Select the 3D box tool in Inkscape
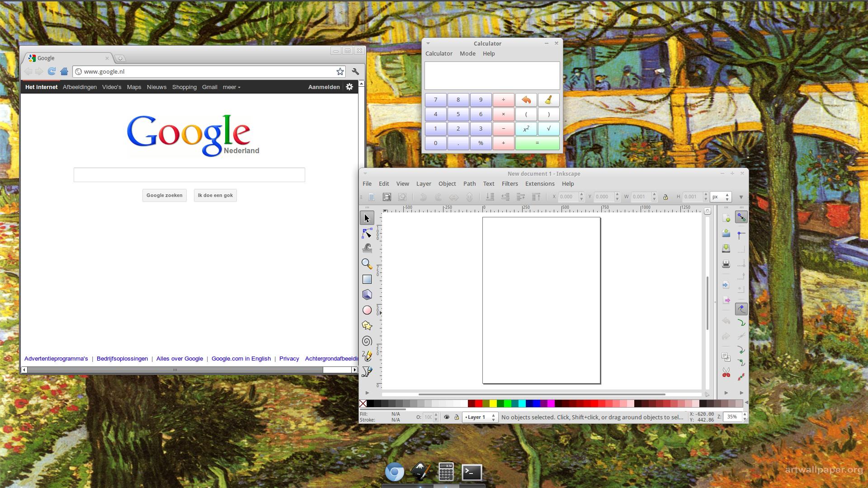Screen dimensions: 868x488 pyautogui.click(x=367, y=295)
